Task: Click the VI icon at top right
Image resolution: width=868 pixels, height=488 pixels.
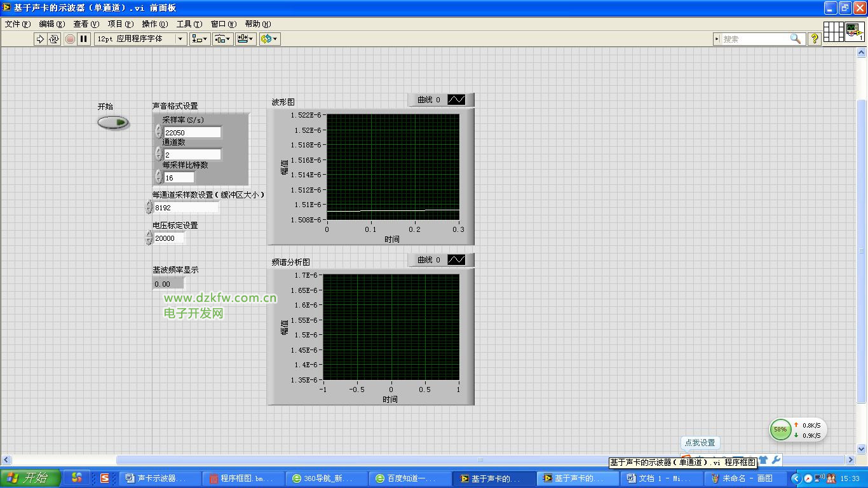Action: (x=854, y=32)
